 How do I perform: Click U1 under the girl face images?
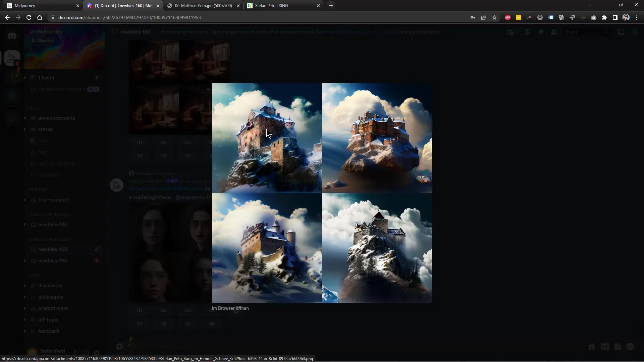click(x=140, y=310)
